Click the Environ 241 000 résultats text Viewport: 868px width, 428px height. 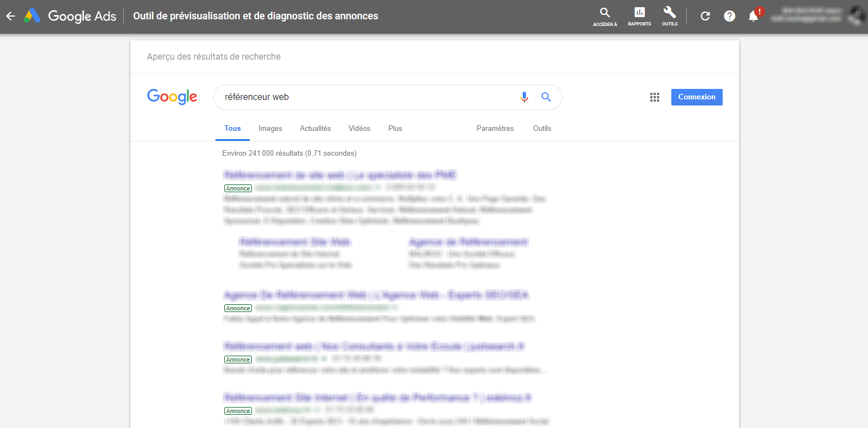tap(290, 154)
